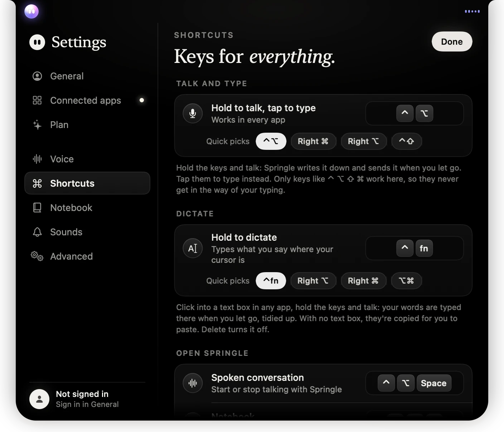
Task: Open the General settings tab
Action: tap(87, 76)
